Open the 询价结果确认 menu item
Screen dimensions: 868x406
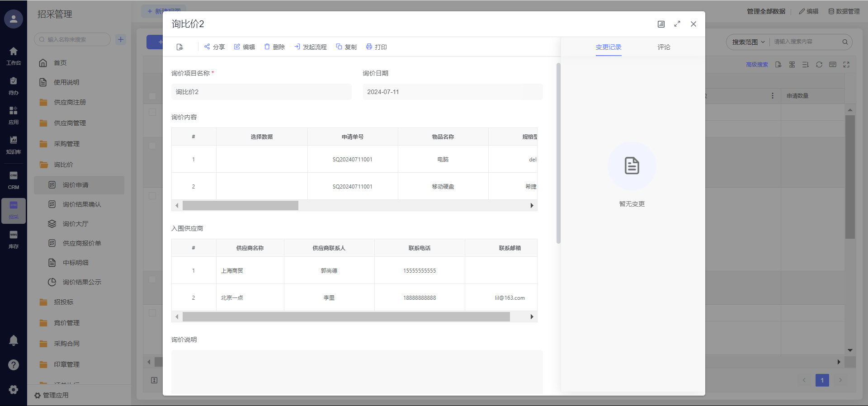[82, 204]
